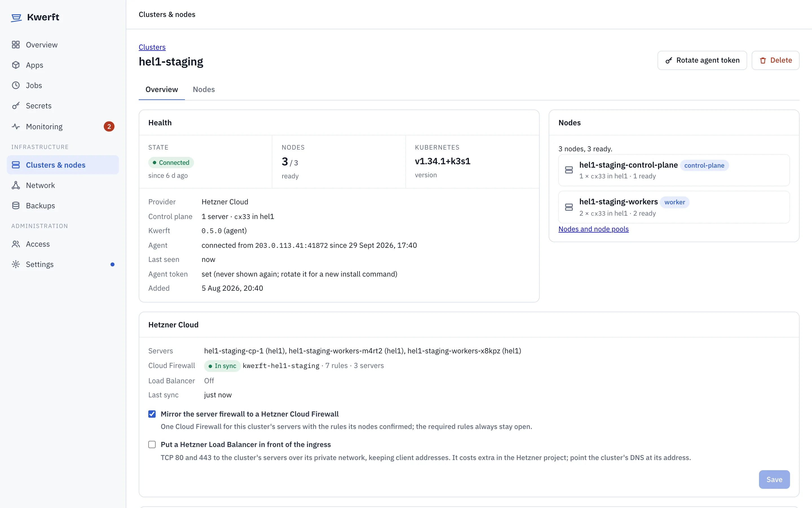
Task: Click the In sync firewall badge
Action: [222, 366]
